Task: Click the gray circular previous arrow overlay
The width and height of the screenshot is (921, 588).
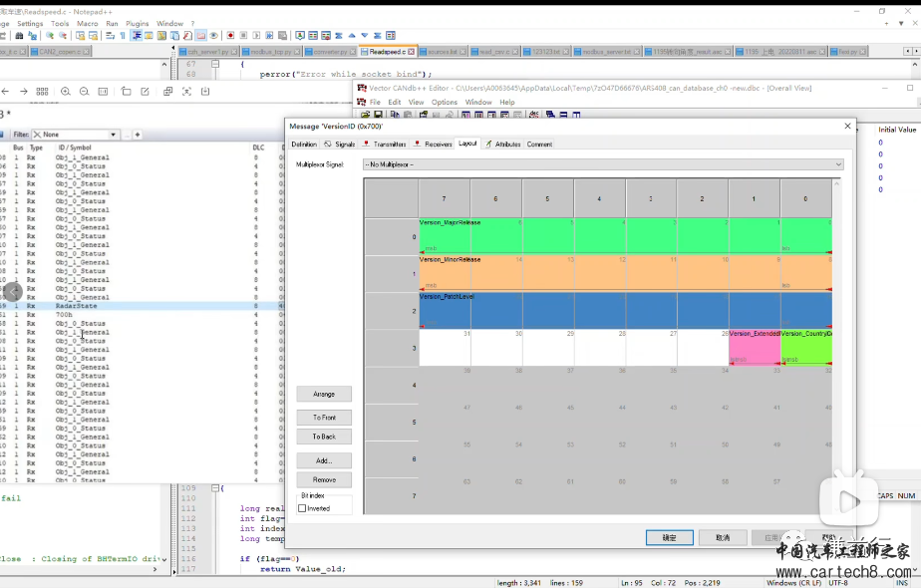Action: (x=13, y=291)
